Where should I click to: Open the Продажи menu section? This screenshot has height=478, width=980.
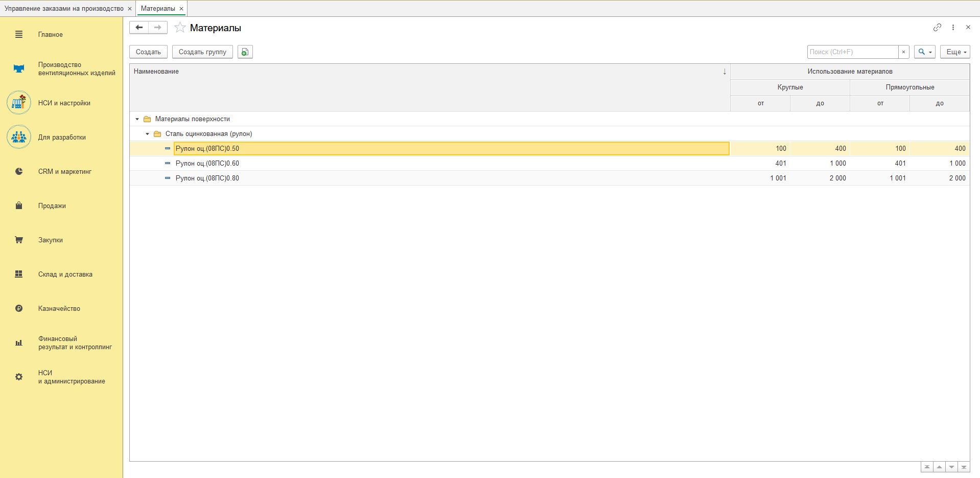tap(52, 206)
